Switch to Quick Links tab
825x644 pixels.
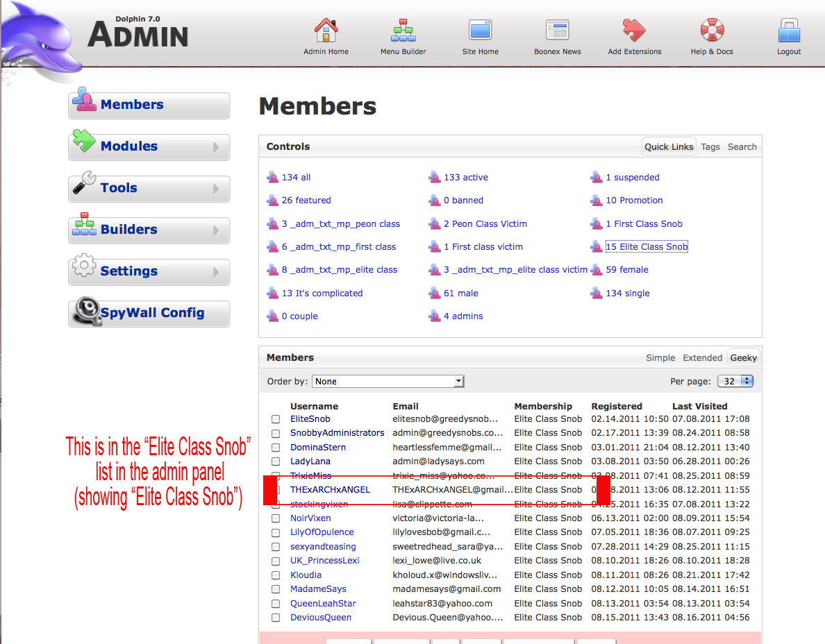tap(669, 146)
